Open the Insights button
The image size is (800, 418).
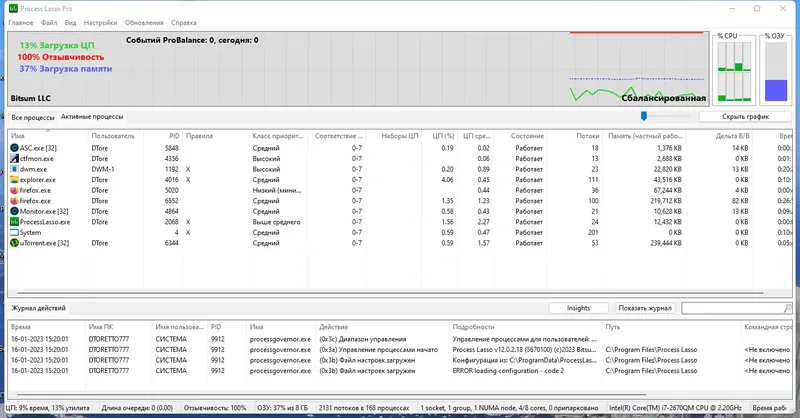point(579,308)
